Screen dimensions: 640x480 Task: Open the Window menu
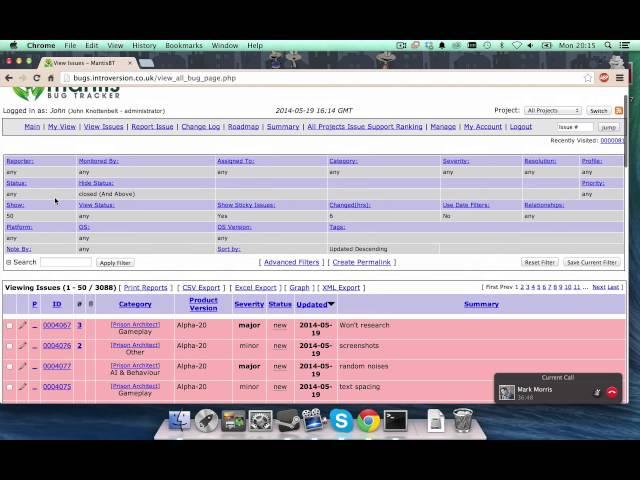[224, 45]
